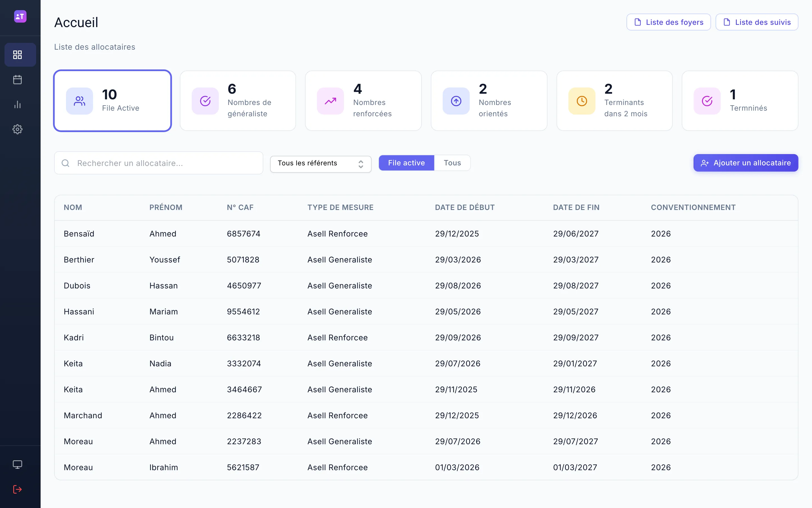Screen dimensions: 812x508
Task: Select the Nombres orientés card
Action: click(x=489, y=101)
